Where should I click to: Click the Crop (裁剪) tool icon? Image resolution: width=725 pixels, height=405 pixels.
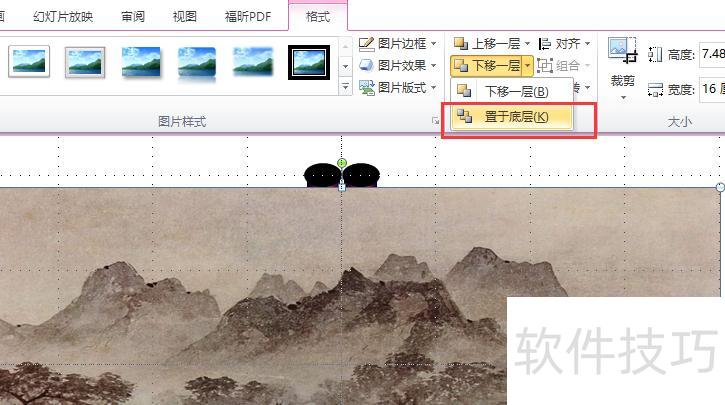(622, 50)
